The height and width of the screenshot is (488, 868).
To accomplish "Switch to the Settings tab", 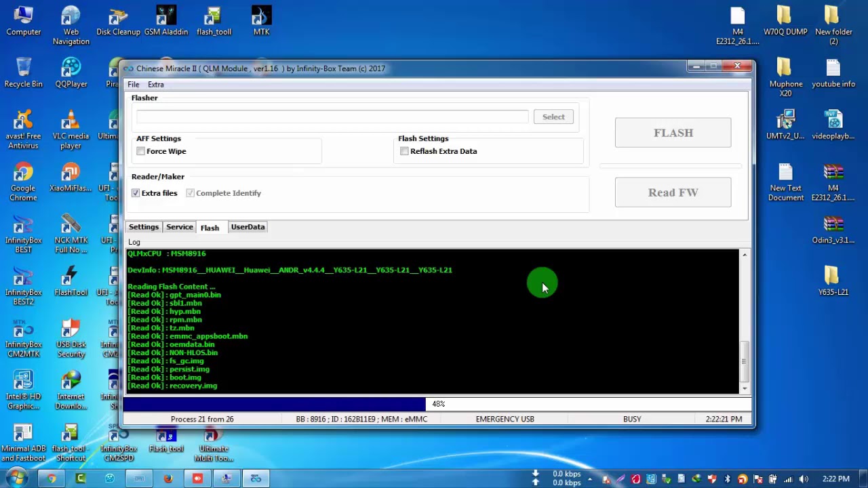I will (144, 227).
